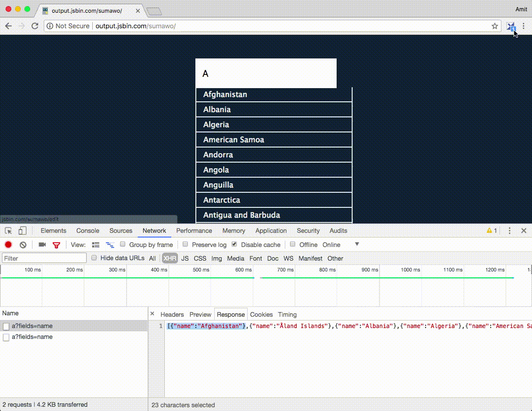Toggle the network filter funnel icon
532x411 pixels.
[x=56, y=245]
